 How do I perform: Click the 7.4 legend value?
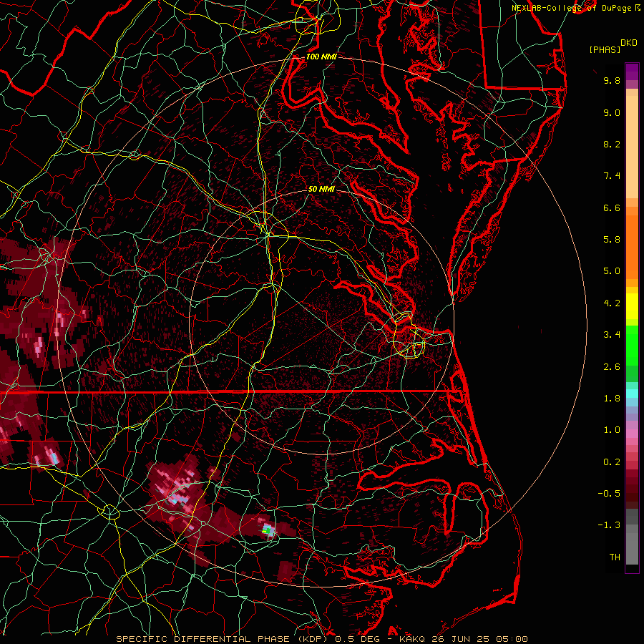[x=612, y=176]
